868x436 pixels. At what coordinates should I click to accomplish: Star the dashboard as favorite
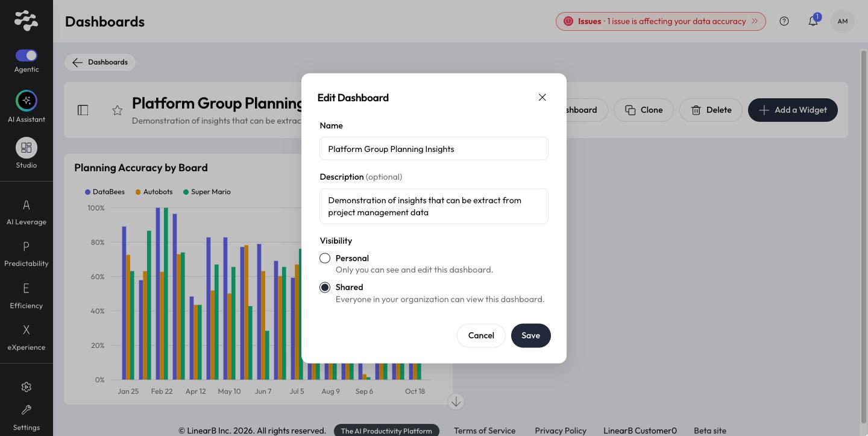click(118, 110)
